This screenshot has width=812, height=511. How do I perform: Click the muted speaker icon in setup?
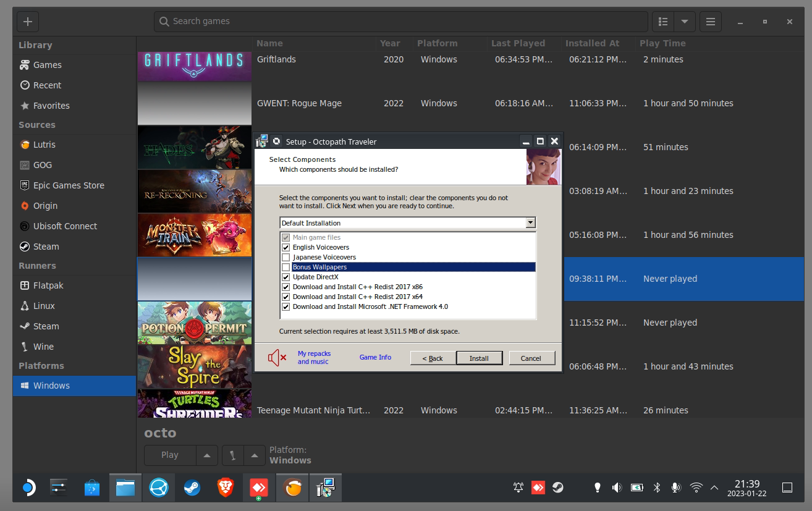coord(277,357)
